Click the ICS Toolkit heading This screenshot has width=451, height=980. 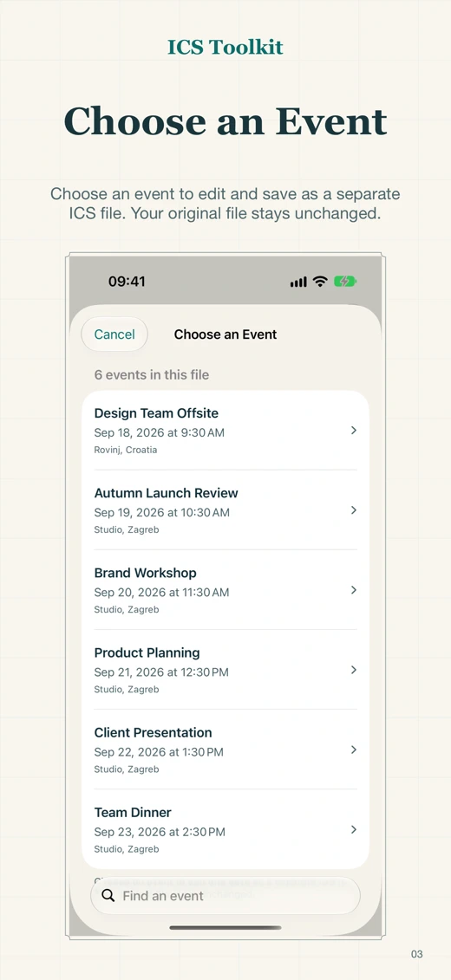point(225,47)
